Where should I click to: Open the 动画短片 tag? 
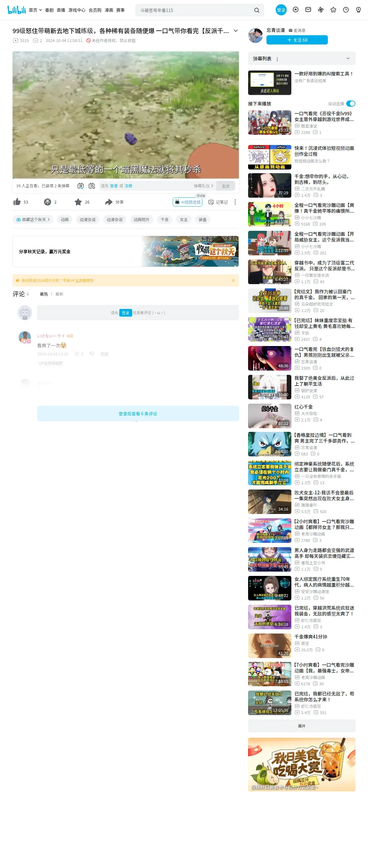(141, 219)
